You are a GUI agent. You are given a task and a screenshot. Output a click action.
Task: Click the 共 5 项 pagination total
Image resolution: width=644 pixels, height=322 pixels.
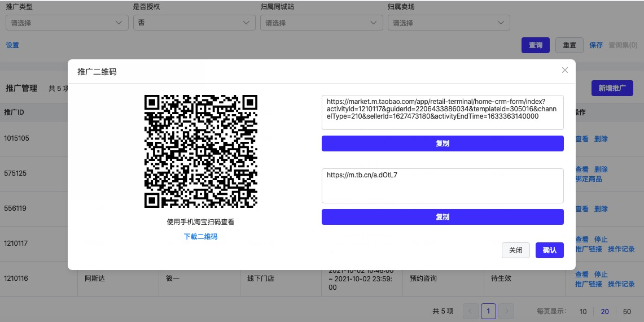point(443,311)
